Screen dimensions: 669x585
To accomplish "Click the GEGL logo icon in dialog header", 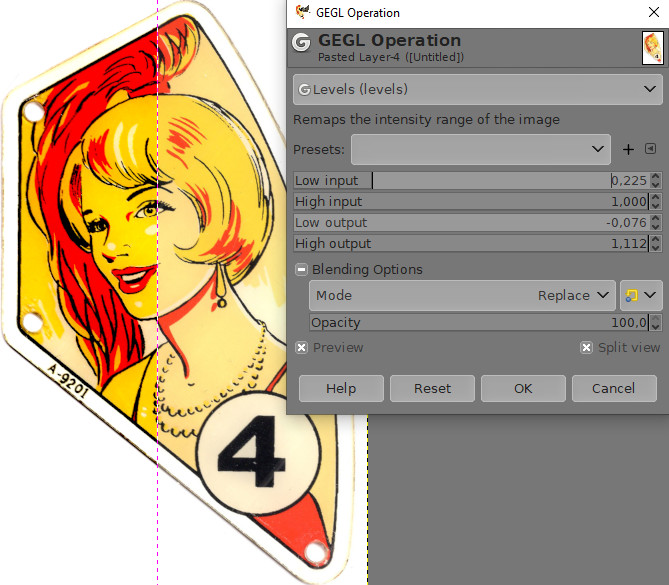I will coord(302,43).
